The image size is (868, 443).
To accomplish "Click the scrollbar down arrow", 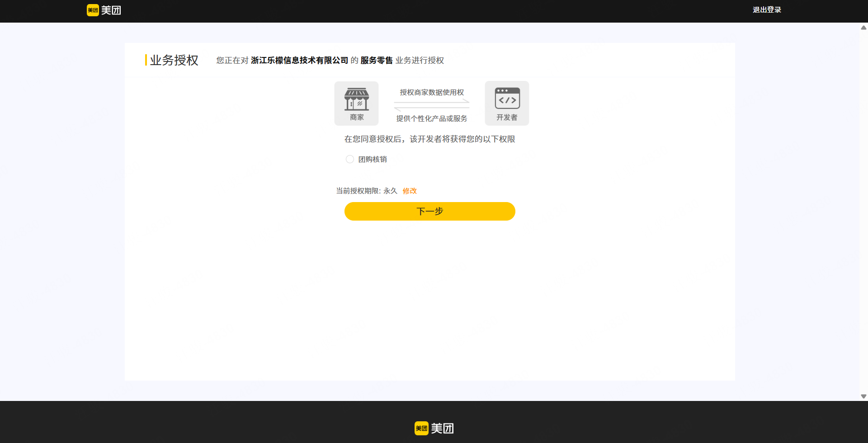I will coord(863,396).
